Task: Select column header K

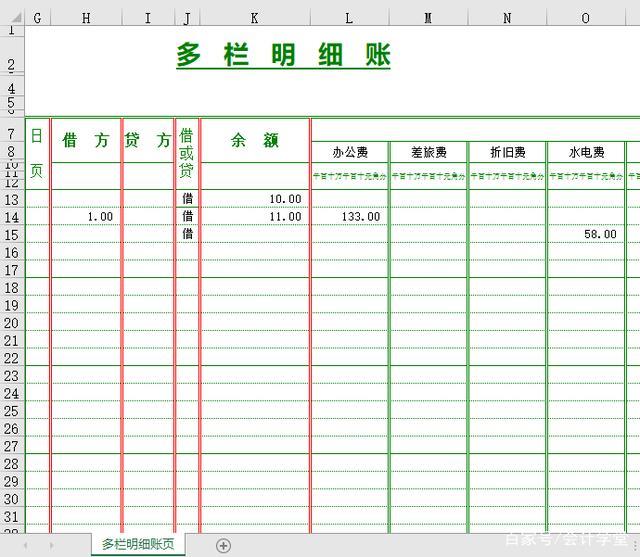Action: 254,18
